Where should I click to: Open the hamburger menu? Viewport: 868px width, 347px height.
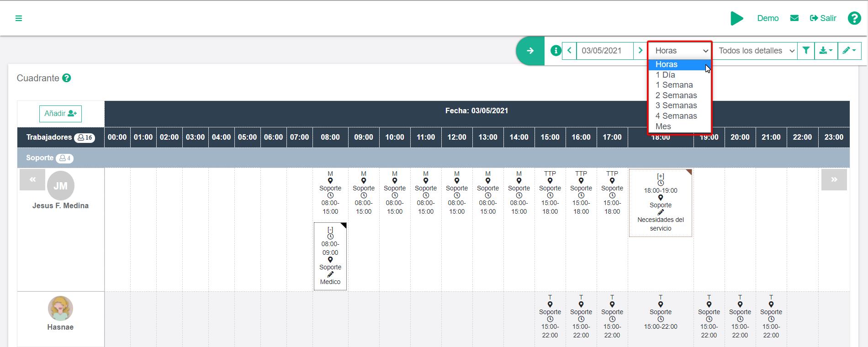[x=19, y=18]
